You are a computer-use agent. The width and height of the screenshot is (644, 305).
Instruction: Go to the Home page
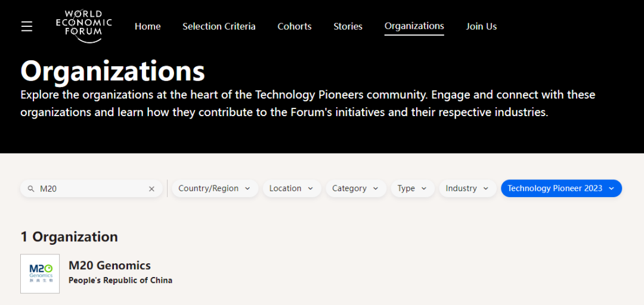[148, 27]
